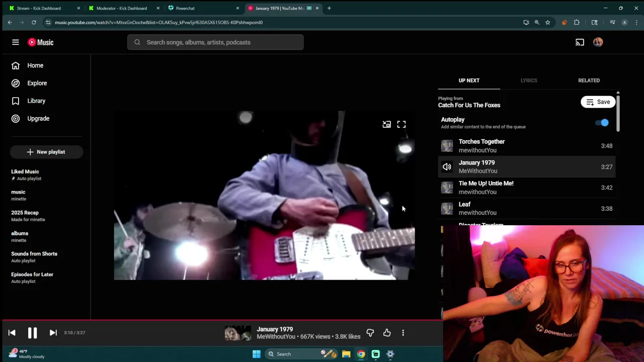644x362 pixels.
Task: Dislike the song January 1979
Action: [370, 333]
